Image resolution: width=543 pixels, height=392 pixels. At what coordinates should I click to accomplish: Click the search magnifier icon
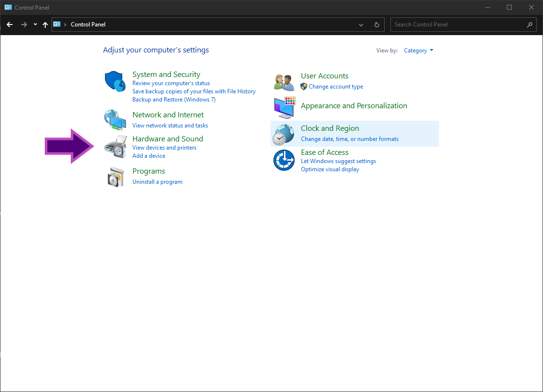tap(529, 25)
